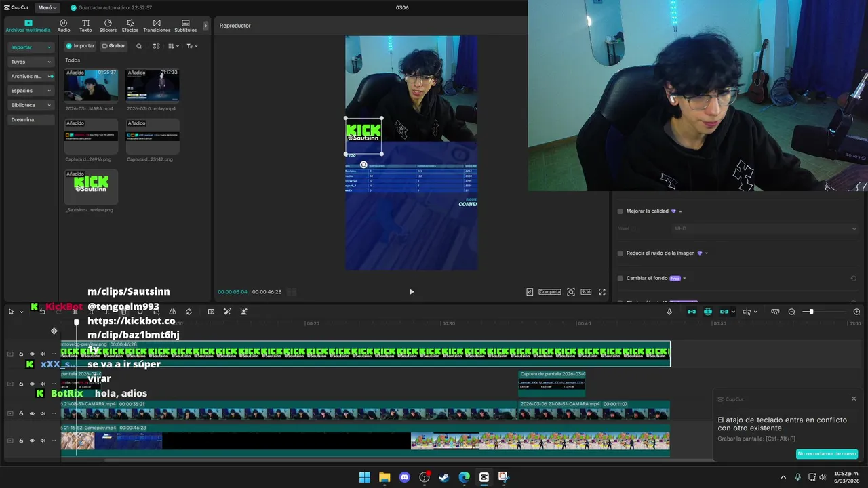Hide the KICK overlay track
Screen dimensions: 868x488
click(x=32, y=354)
